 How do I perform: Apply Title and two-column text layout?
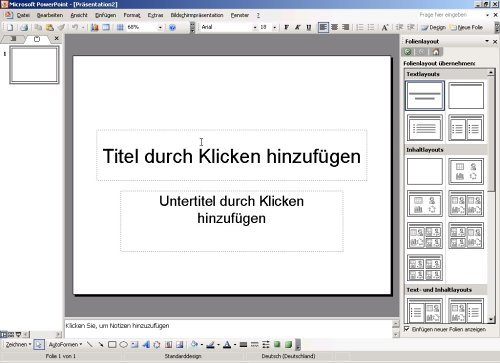(x=466, y=128)
